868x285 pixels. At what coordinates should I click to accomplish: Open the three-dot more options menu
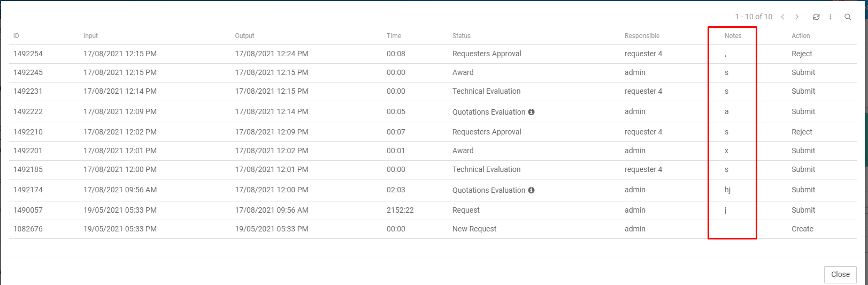[x=831, y=17]
